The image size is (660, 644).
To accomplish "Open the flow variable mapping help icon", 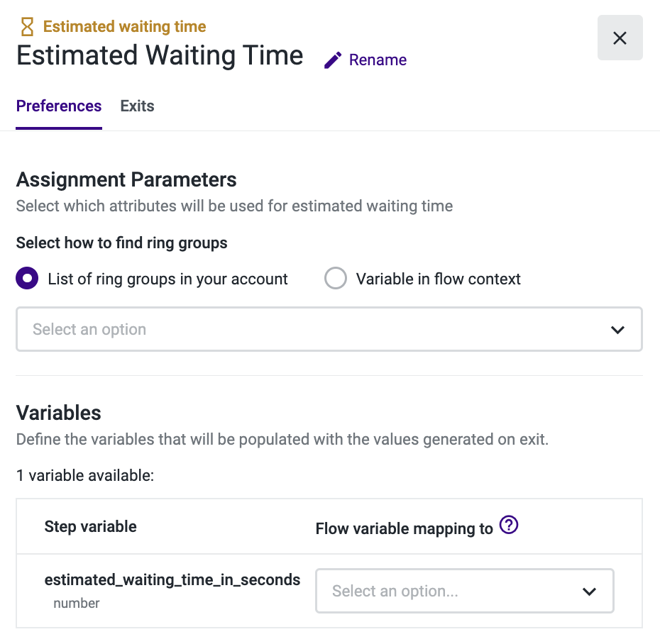I will pyautogui.click(x=509, y=526).
